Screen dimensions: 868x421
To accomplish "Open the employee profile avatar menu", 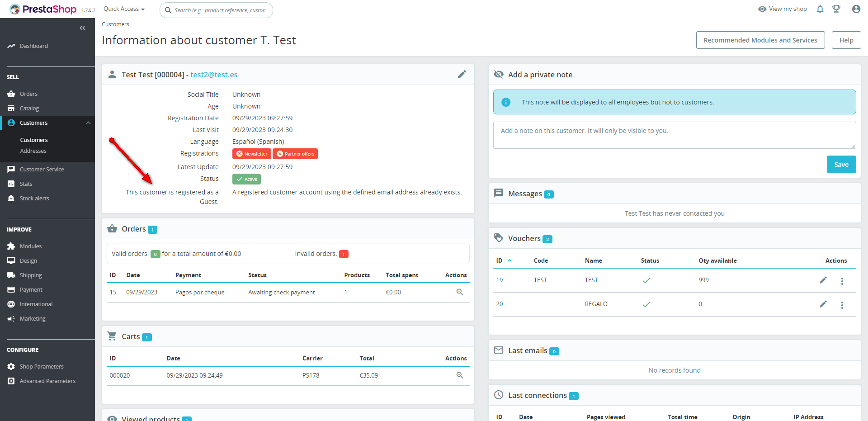I will 856,9.
